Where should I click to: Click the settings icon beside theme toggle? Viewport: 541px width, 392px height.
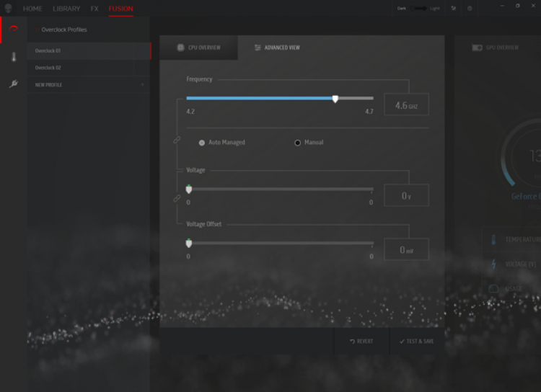click(454, 8)
